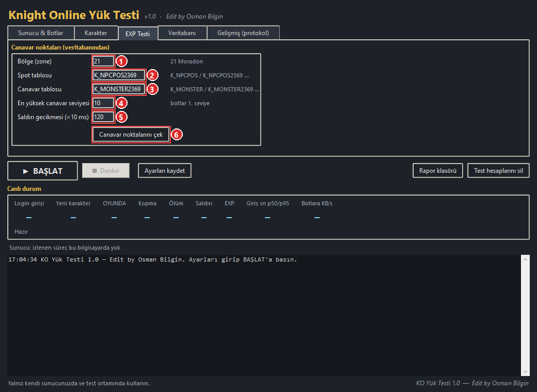Click the Saldırı gecikmesi input field

[103, 117]
